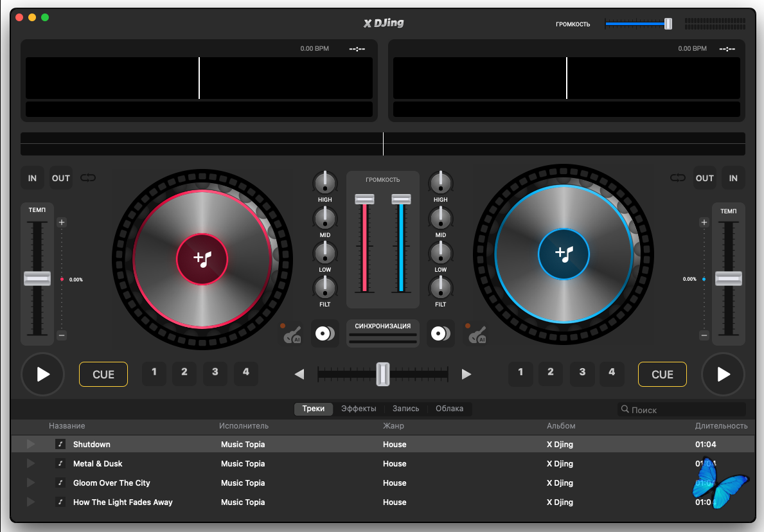Click the left deck MID knob
The image size is (764, 532).
[325, 218]
